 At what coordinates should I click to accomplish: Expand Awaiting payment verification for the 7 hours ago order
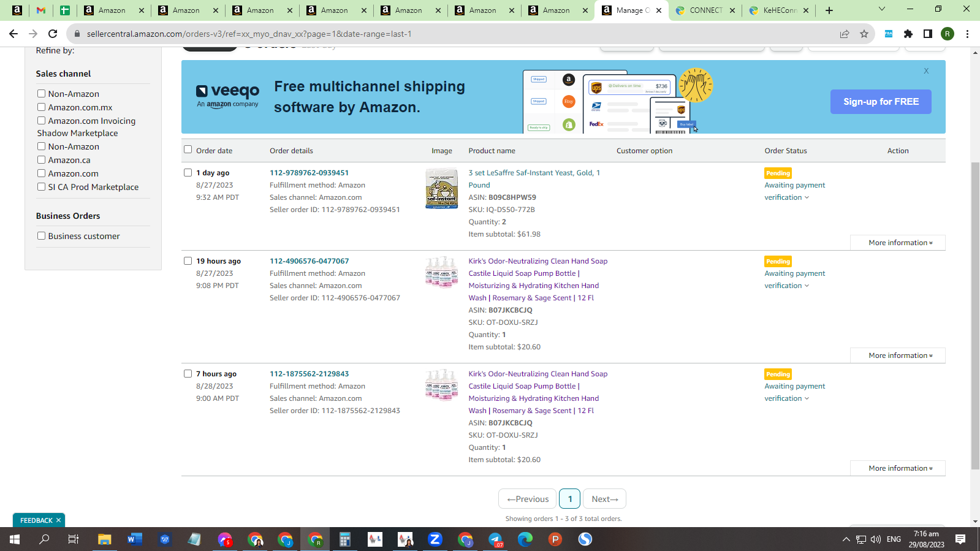click(x=795, y=392)
